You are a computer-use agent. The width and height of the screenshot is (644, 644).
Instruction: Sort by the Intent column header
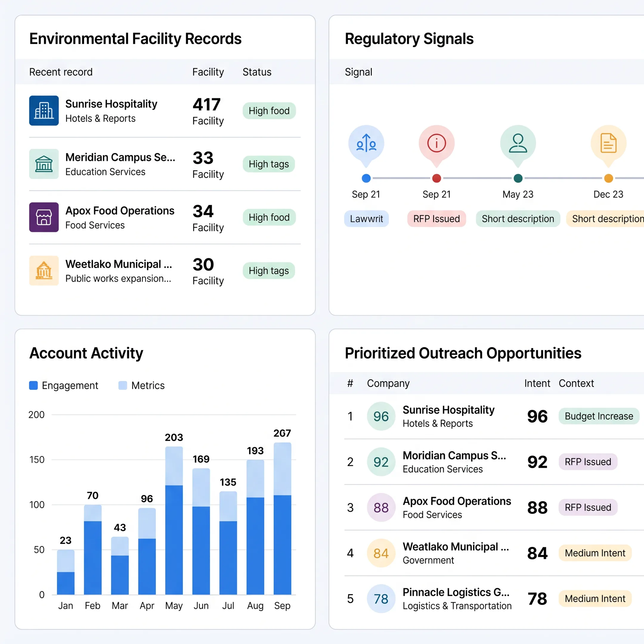(x=537, y=383)
